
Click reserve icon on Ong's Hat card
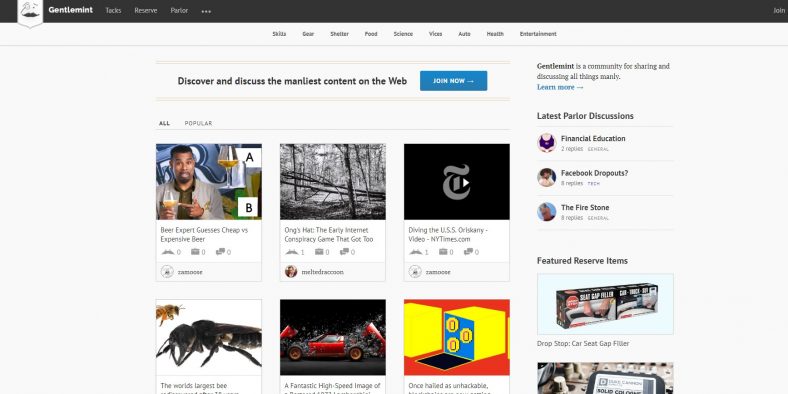click(x=319, y=252)
